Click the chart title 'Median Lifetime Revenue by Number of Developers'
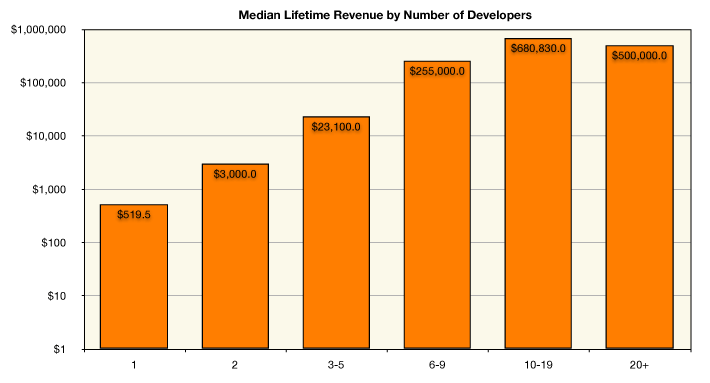Screen dimensions: 710x383 (x=385, y=15)
